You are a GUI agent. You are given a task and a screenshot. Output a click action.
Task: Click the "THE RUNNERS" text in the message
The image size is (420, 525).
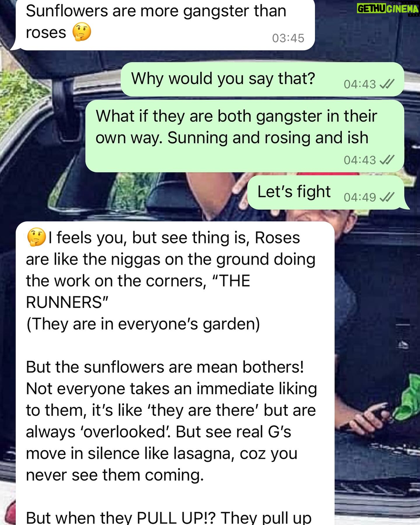coord(138,291)
